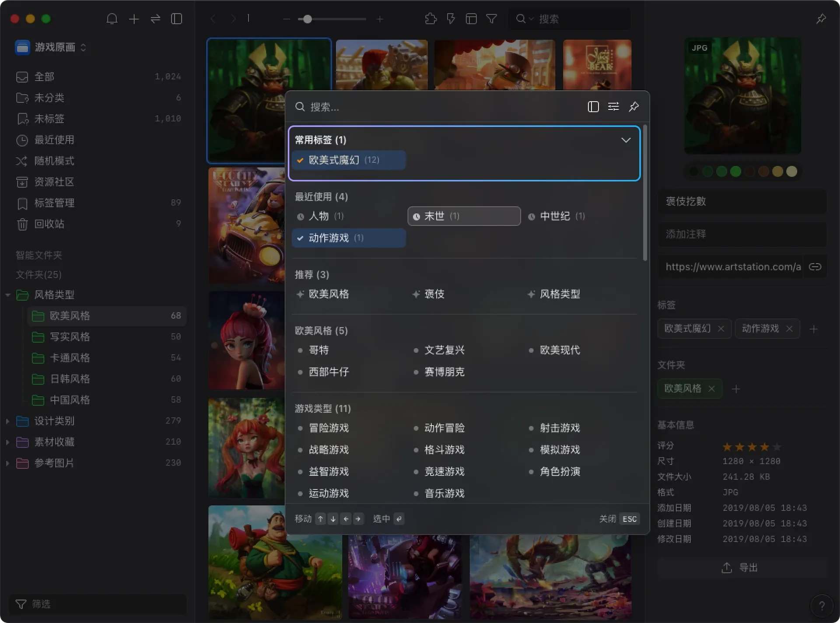The height and width of the screenshot is (623, 840).
Task: Uncheck the 动作游戏 tag
Action: coord(348,238)
